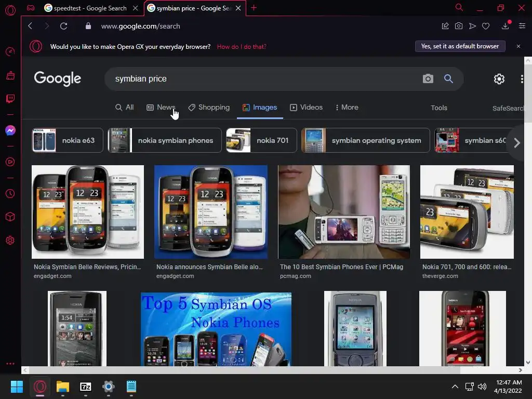This screenshot has width=532, height=399.
Task: Search by image camera icon in search box
Action: (428, 79)
